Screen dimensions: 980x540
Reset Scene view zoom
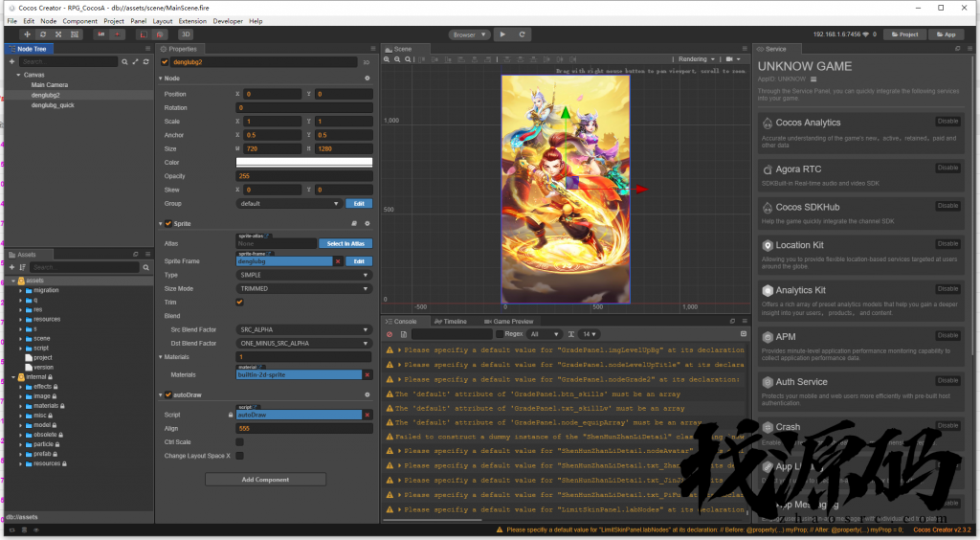tap(408, 59)
